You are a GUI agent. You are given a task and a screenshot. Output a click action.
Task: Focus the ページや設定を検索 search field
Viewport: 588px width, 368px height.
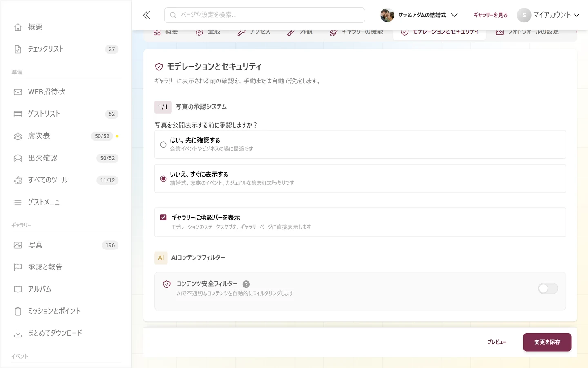(265, 15)
